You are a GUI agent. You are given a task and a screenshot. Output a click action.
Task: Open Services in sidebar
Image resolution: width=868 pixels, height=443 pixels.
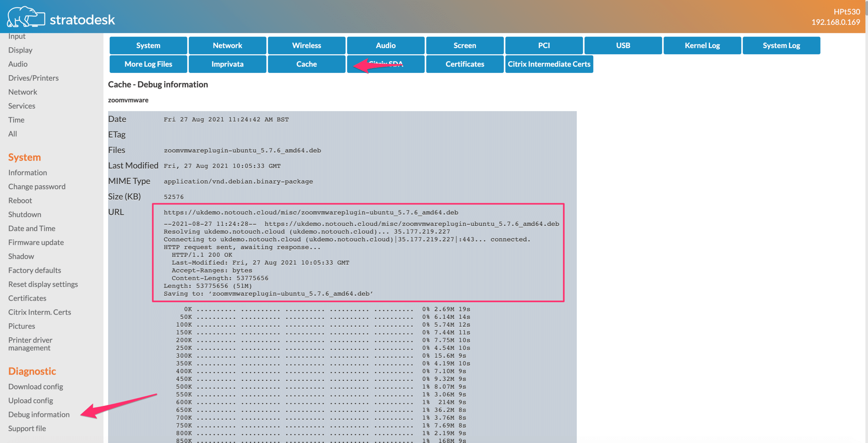[22, 106]
